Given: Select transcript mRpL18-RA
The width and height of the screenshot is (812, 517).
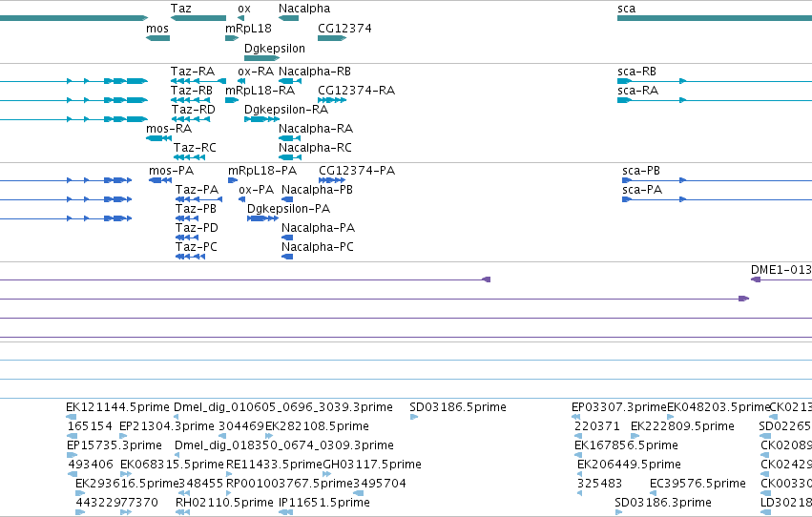Looking at the screenshot, I should click(232, 100).
